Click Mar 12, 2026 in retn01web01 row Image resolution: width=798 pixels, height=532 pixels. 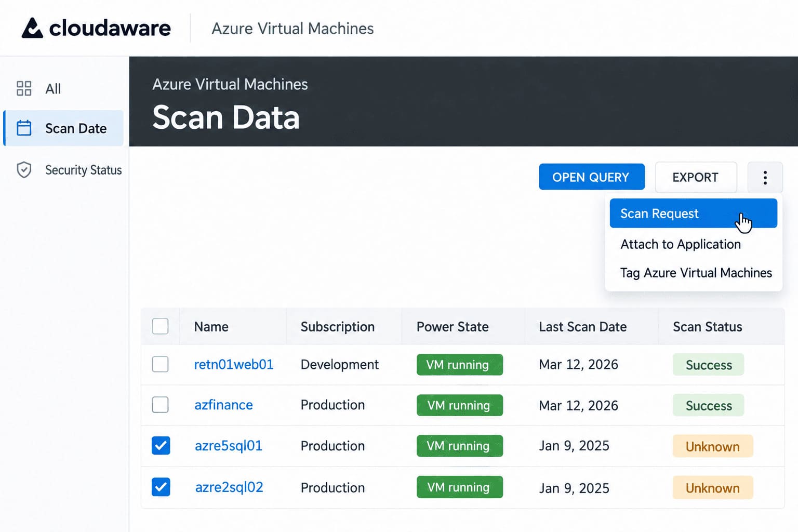point(579,364)
